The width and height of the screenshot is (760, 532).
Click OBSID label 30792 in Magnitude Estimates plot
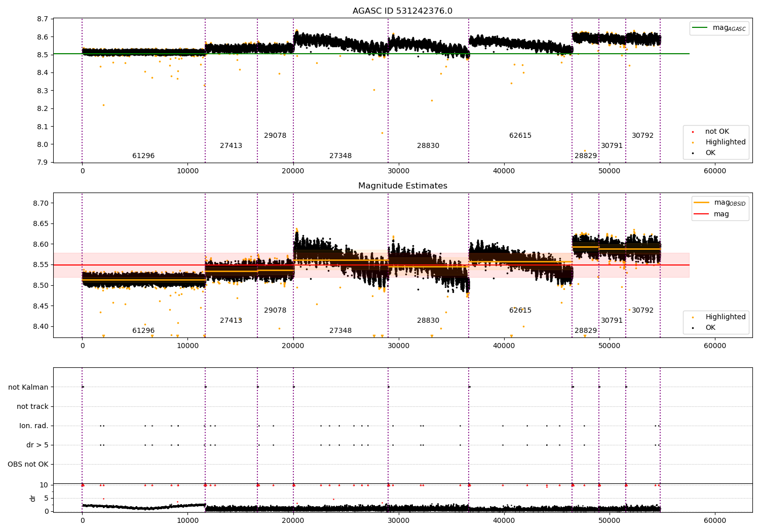click(x=642, y=311)
